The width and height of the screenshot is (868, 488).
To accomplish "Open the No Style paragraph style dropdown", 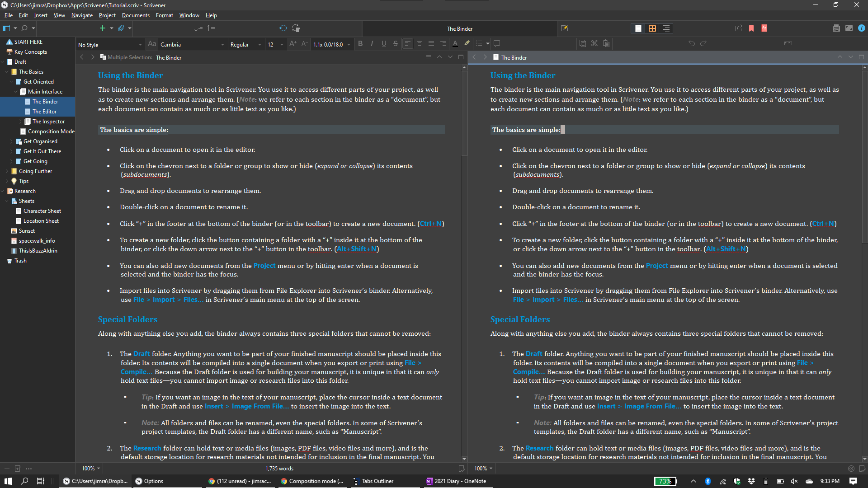I will 110,45.
